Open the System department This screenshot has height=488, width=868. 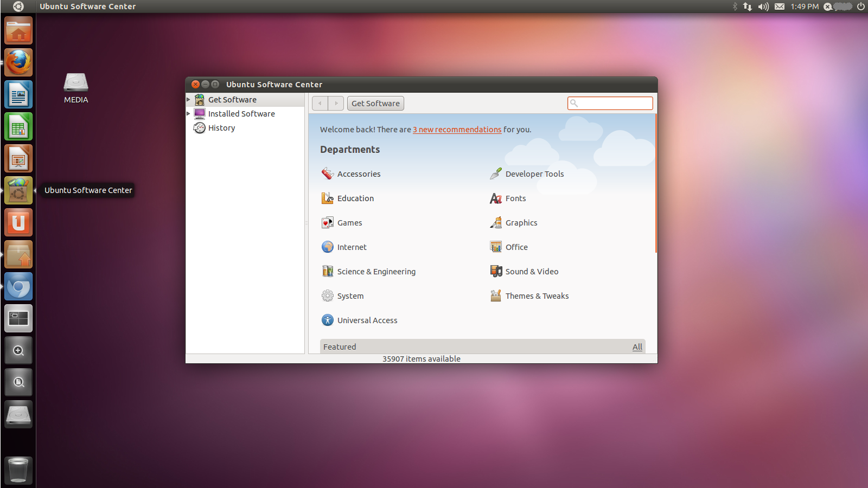[x=343, y=296]
